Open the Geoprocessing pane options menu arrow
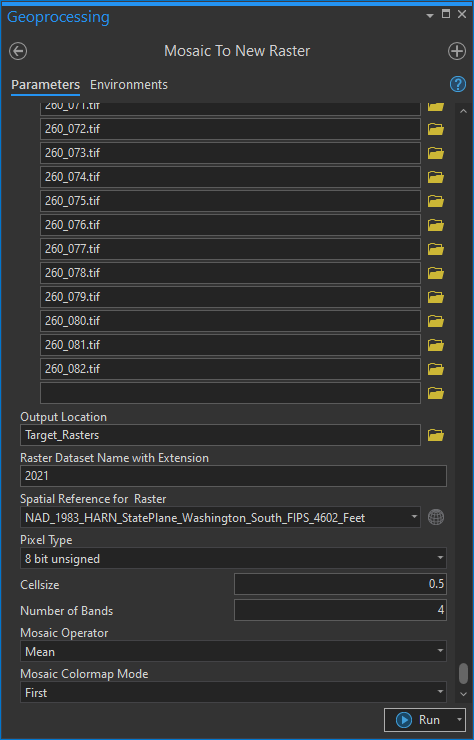 coord(430,16)
